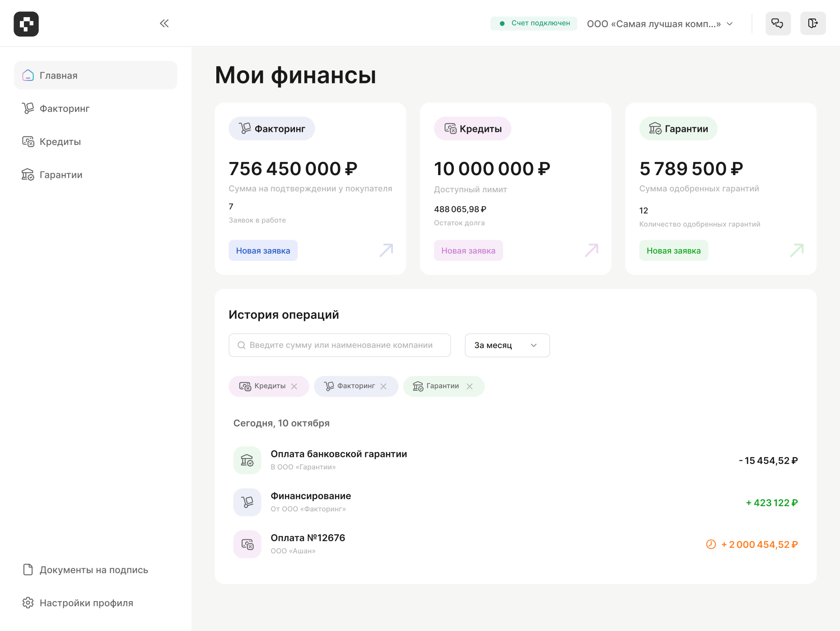Focus the operations search input field
The image size is (840, 631).
(340, 345)
